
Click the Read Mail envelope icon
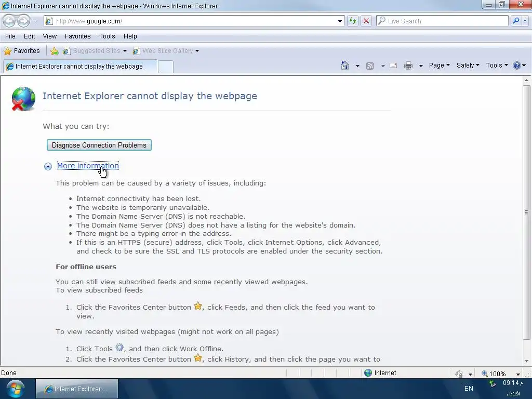393,65
